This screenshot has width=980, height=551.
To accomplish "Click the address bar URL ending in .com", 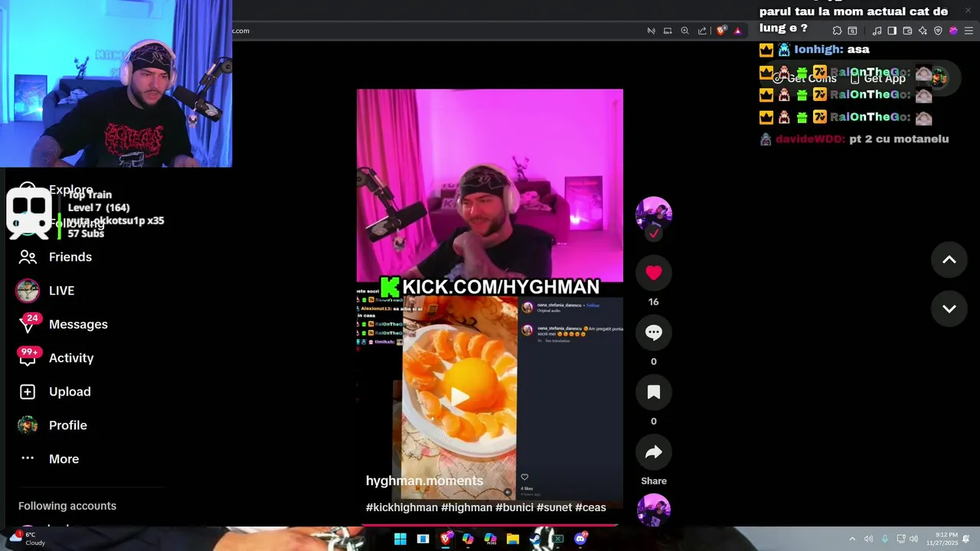I will coord(241,31).
